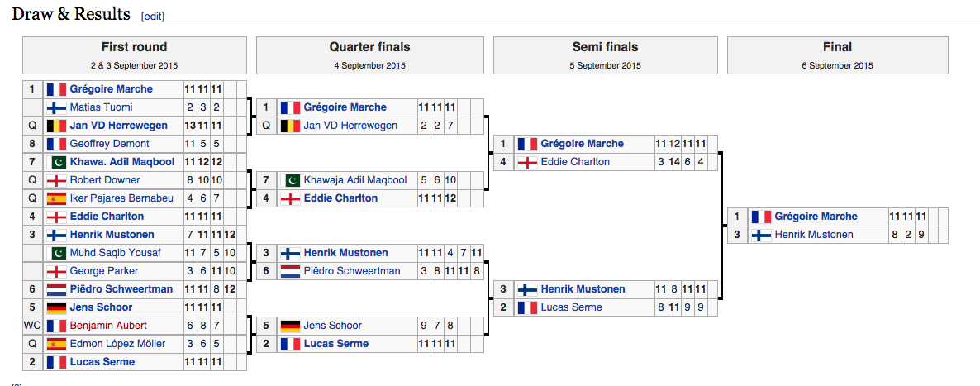
Task: Click Belgian flag next to first-round Jan VD Herrewegen
Action: (x=56, y=126)
